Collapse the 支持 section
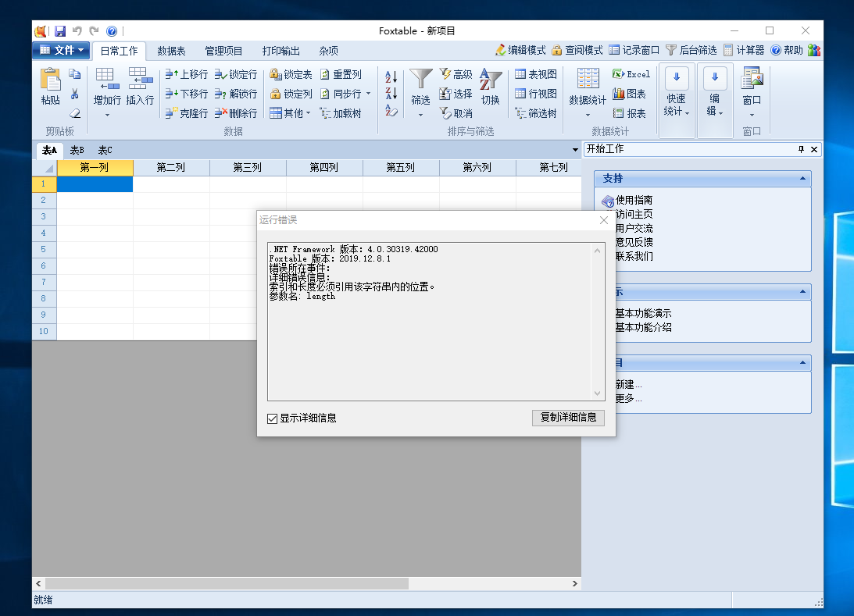Screen dimensions: 854x616 coord(802,179)
